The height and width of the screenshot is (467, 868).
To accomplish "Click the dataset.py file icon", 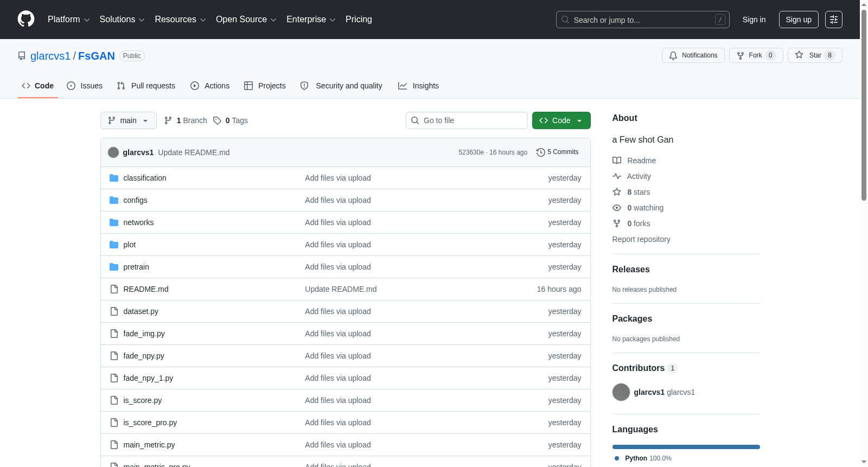I will click(114, 311).
